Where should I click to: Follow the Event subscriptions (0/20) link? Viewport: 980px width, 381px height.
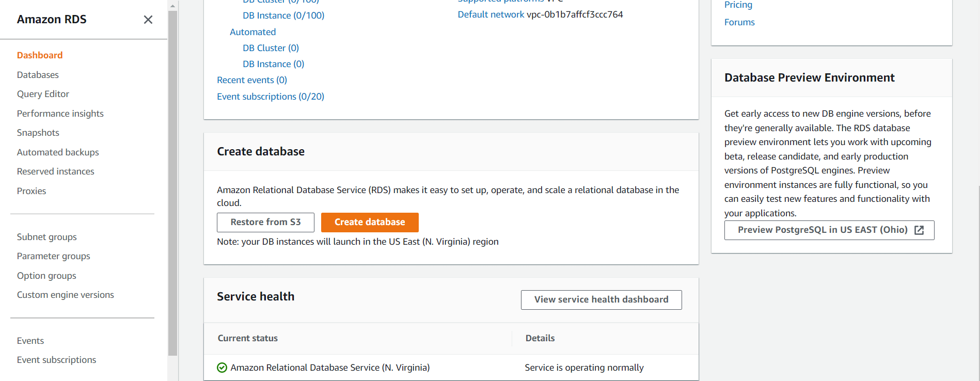coord(271,97)
